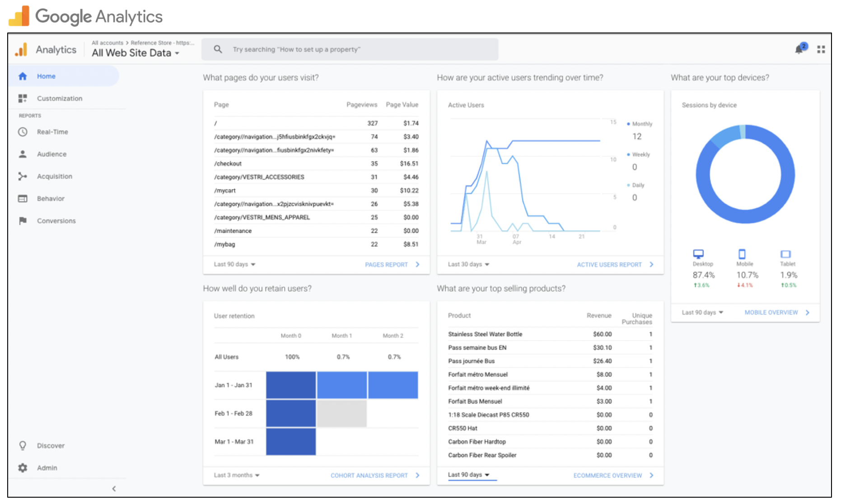841x504 pixels.
Task: Click the Customization icon
Action: click(x=23, y=98)
